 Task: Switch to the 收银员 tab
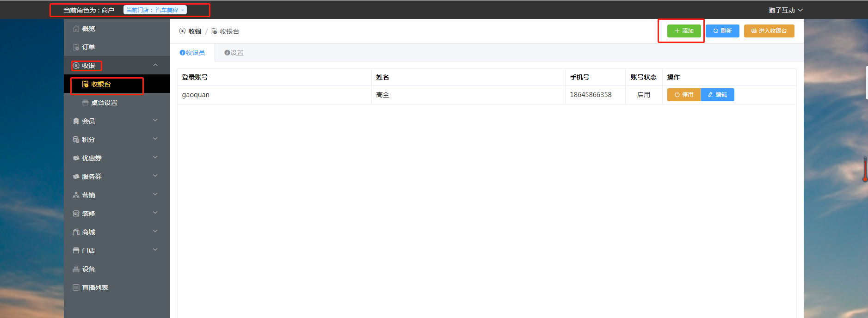[192, 53]
